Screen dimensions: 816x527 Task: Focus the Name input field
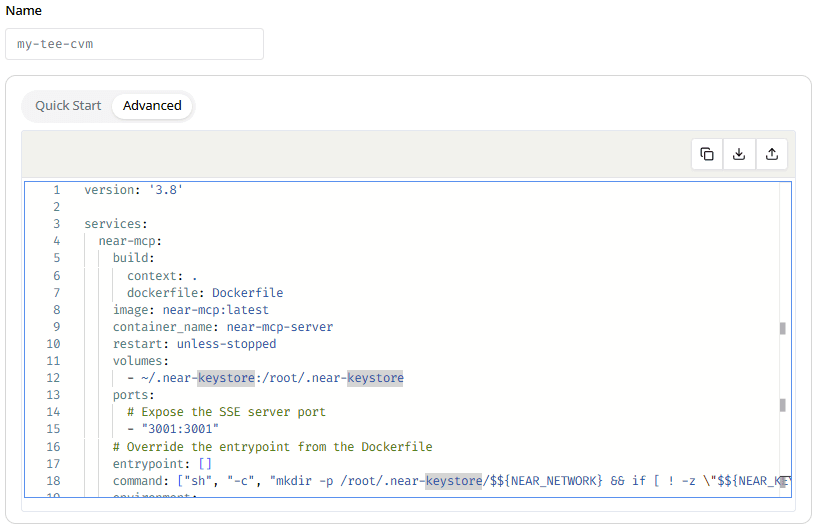point(134,44)
